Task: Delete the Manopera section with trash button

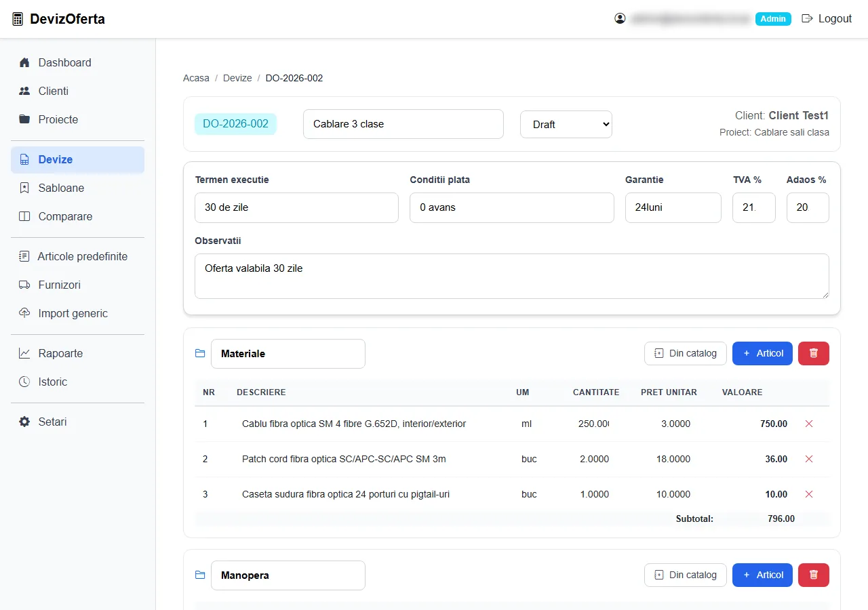Action: (814, 575)
